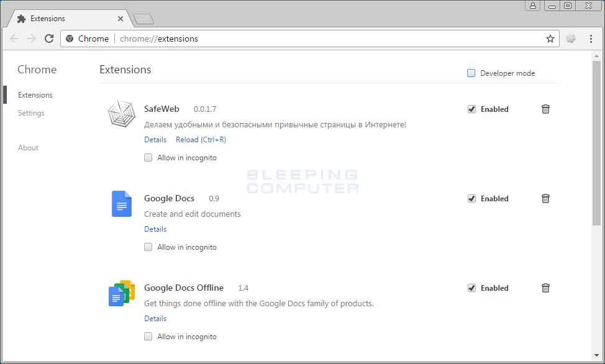Click the address bar showing chrome://extensions
Viewport: 605px width, 364px height.
coord(311,39)
